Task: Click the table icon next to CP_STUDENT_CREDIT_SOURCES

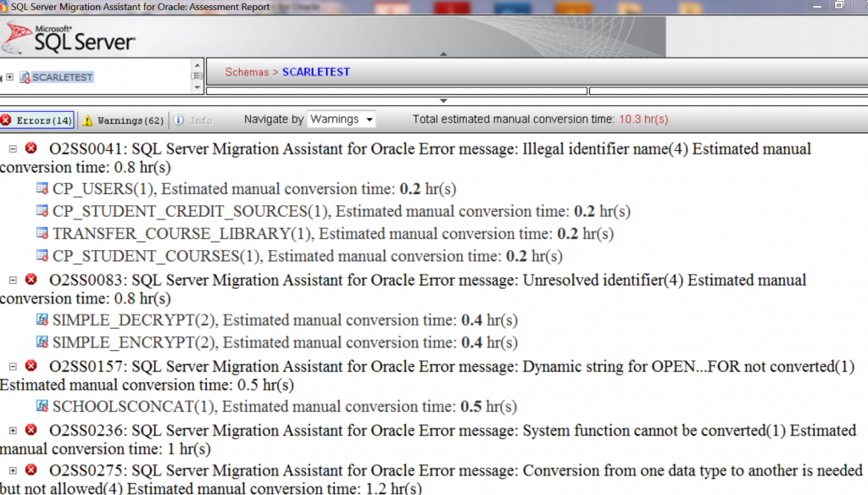Action: click(42, 210)
